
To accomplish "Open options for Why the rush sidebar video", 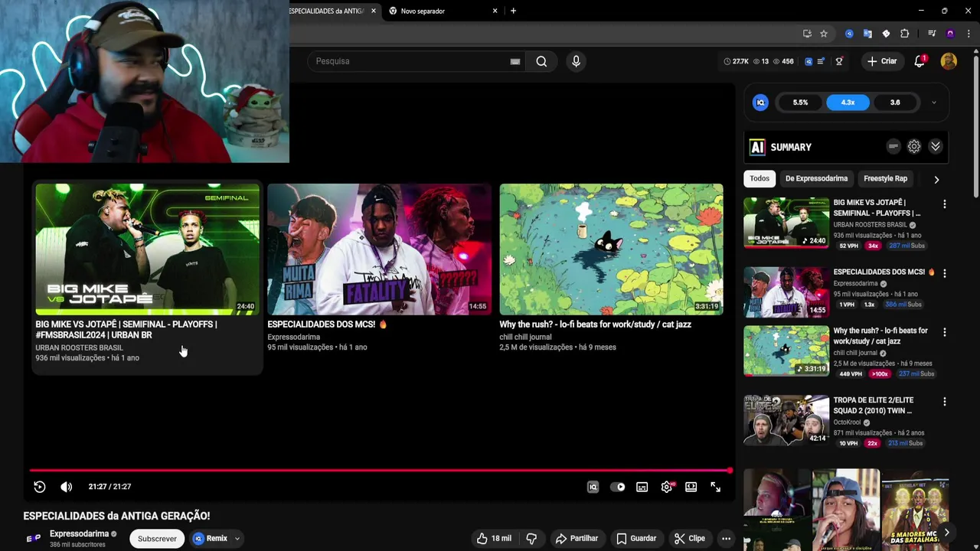I will (x=945, y=332).
